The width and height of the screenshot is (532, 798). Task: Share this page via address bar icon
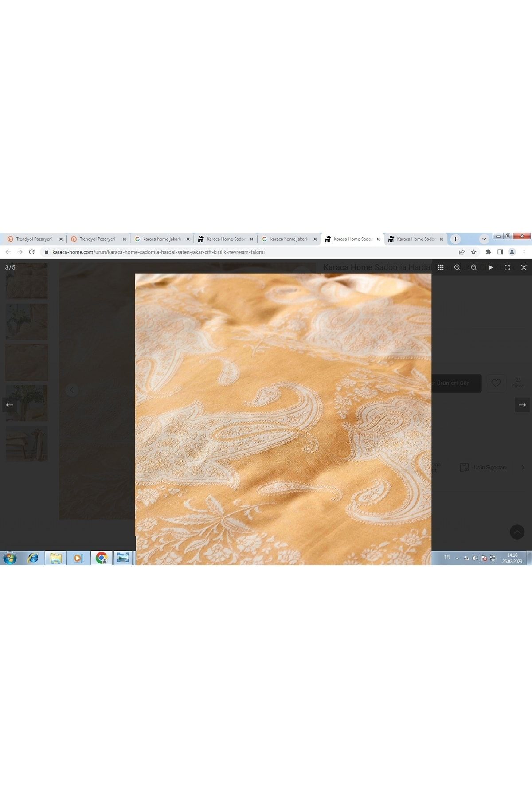point(462,252)
